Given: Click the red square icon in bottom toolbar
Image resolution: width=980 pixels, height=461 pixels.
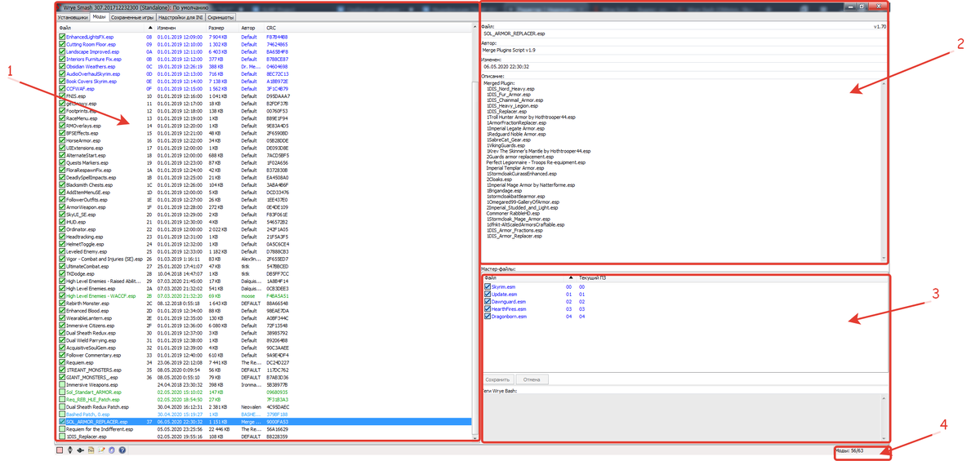Looking at the screenshot, I should point(60,450).
